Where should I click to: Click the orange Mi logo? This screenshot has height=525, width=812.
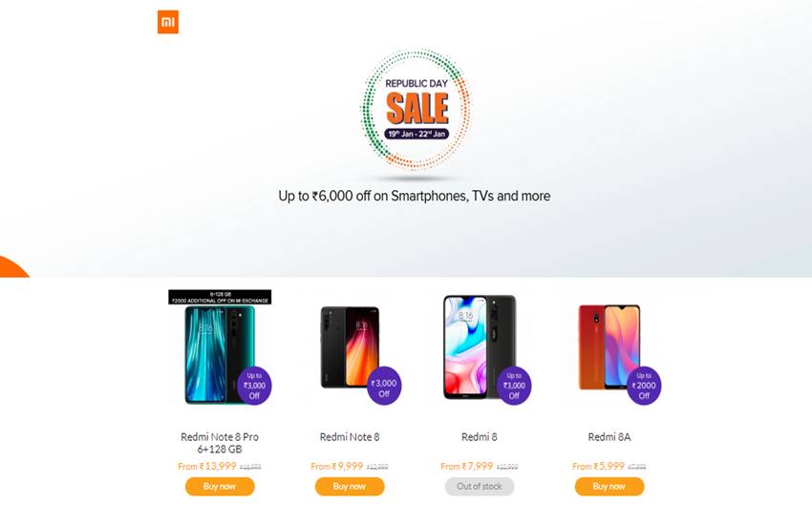[168, 22]
